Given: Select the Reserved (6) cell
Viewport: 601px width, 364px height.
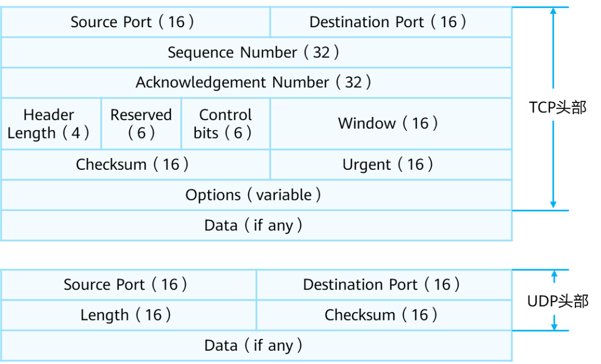Looking at the screenshot, I should [141, 124].
